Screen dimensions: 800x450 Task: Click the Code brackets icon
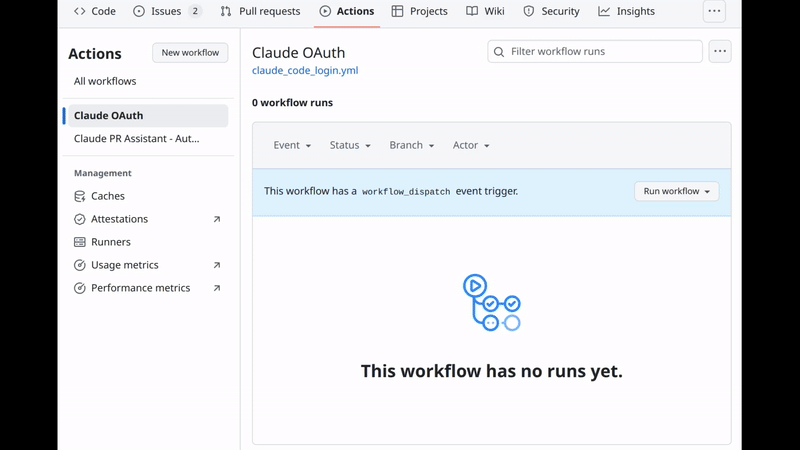point(80,11)
